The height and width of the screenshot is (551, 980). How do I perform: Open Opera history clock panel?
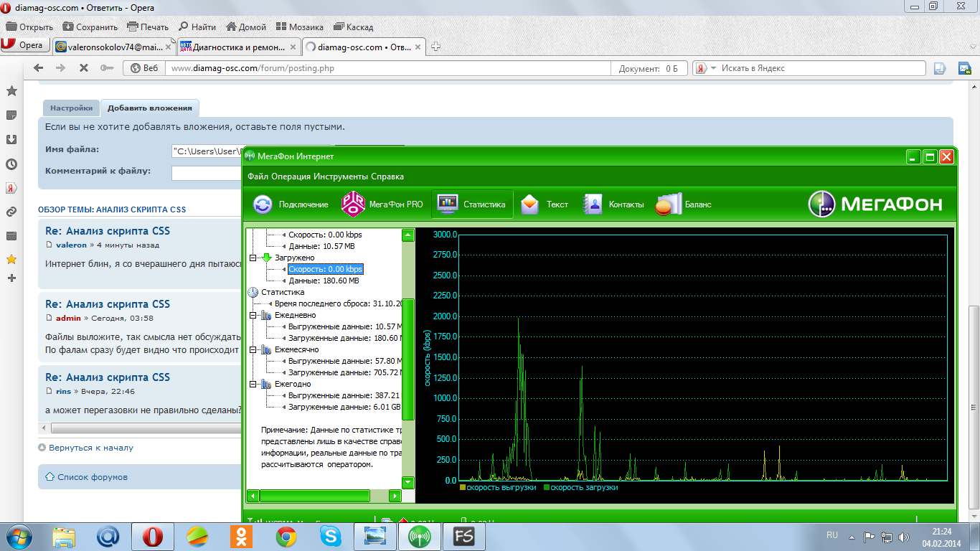(x=11, y=164)
